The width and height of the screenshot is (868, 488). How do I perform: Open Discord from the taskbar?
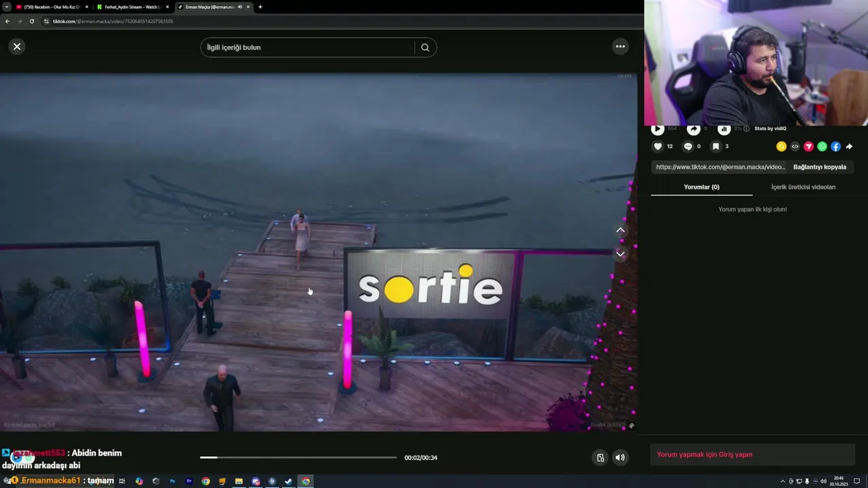(256, 481)
